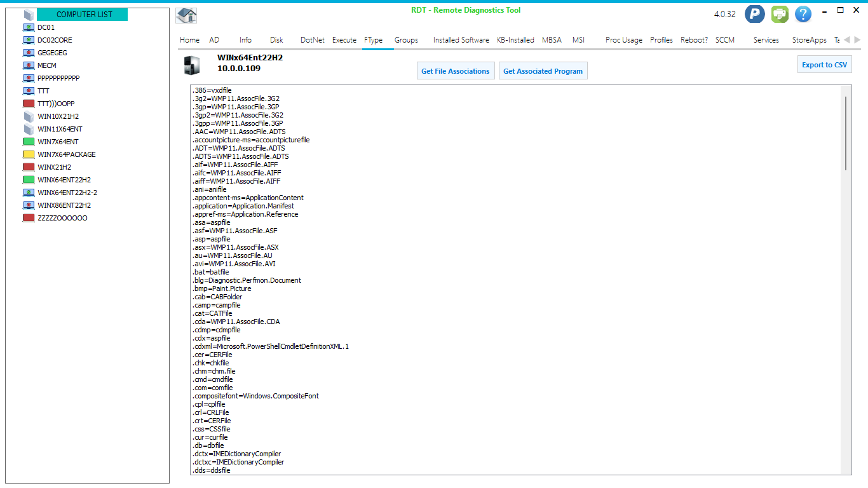This screenshot has height=488, width=868.
Task: Open the Reboot? tab
Action: [694, 40]
